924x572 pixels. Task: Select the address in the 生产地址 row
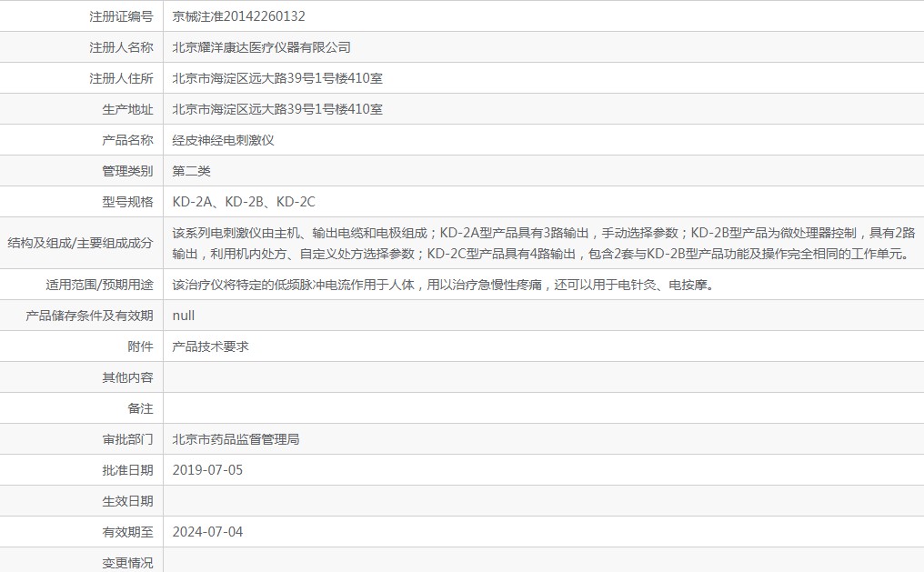click(x=277, y=109)
